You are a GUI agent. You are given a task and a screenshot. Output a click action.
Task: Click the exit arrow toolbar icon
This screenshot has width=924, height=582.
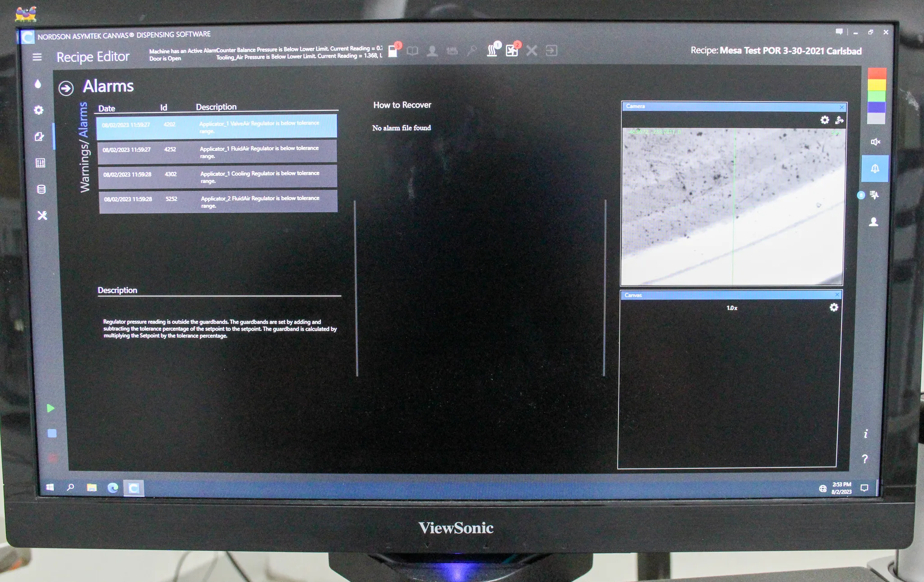(x=551, y=51)
